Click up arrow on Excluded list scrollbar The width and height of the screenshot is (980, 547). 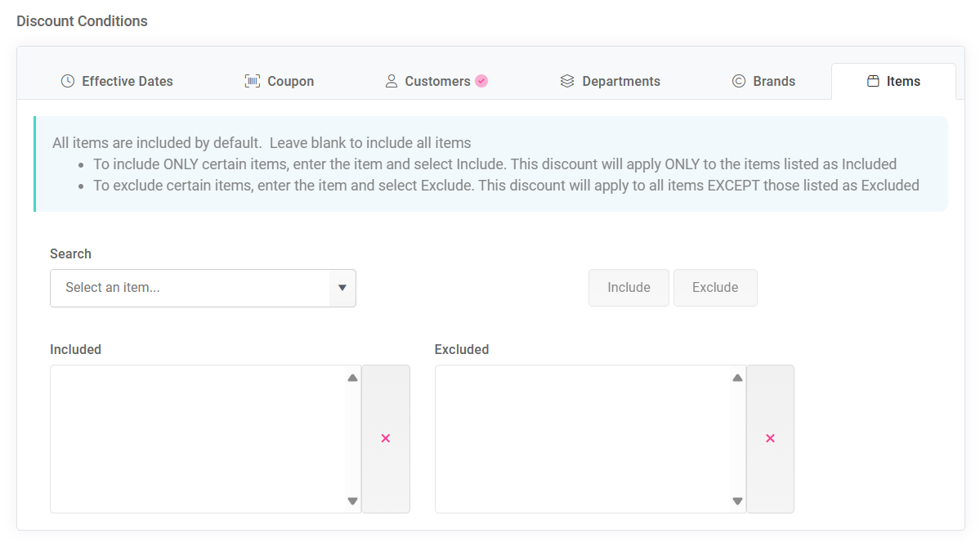737,378
